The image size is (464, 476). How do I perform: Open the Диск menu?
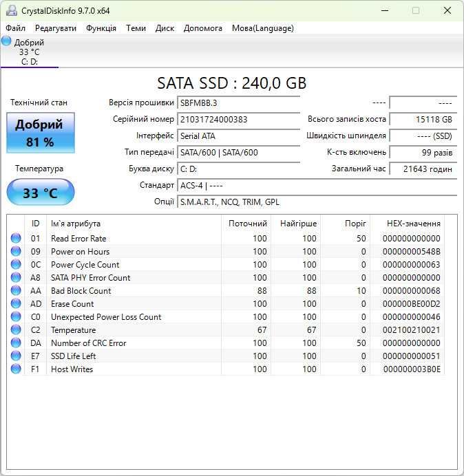pos(165,28)
